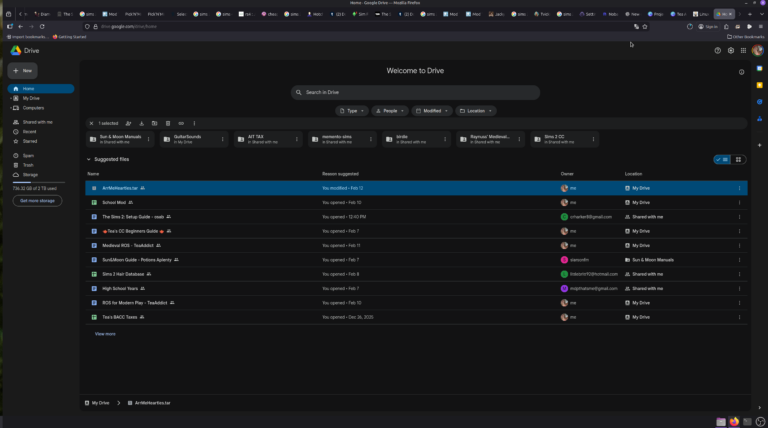Switch to list layout view
The width and height of the screenshot is (768, 428).
[x=722, y=159]
